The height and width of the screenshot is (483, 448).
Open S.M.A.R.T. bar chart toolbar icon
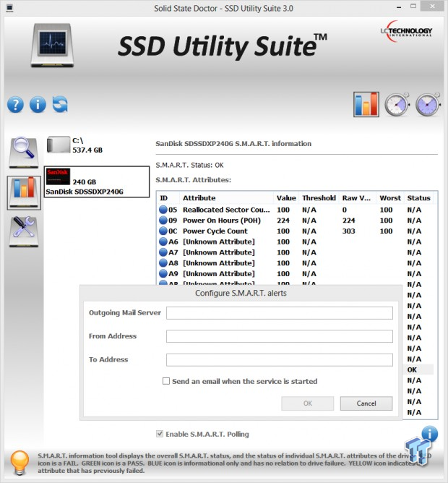(366, 104)
